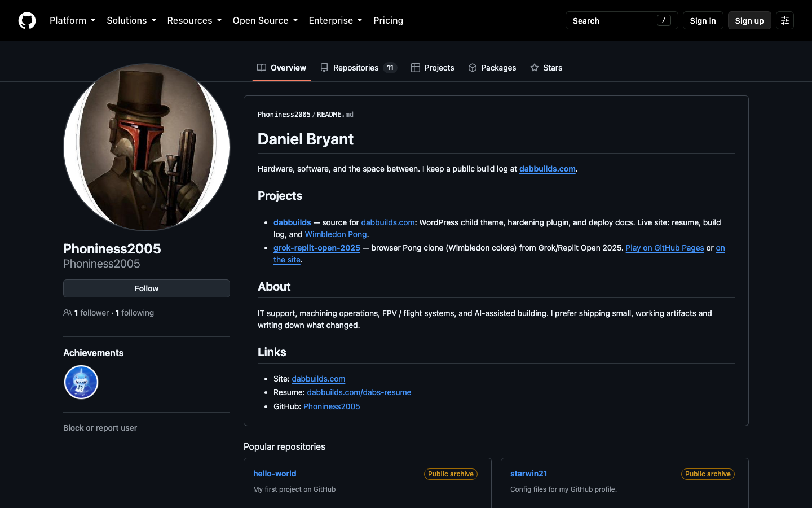Screen dimensions: 812x508
Task: Expand the Platform menu
Action: pos(72,20)
